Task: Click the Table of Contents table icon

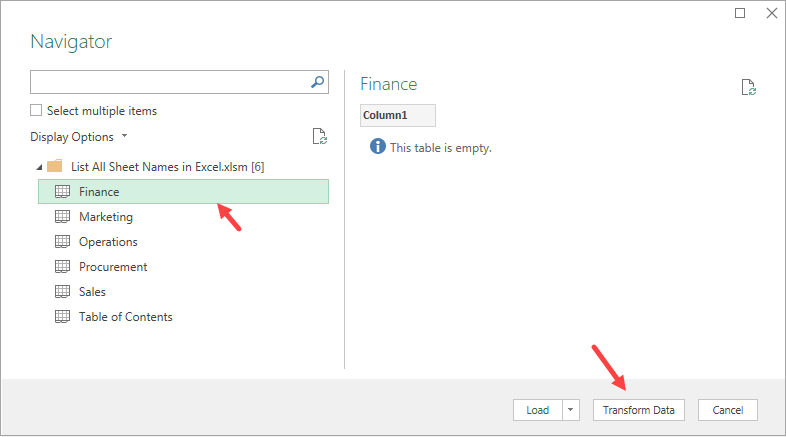Action: pos(62,317)
